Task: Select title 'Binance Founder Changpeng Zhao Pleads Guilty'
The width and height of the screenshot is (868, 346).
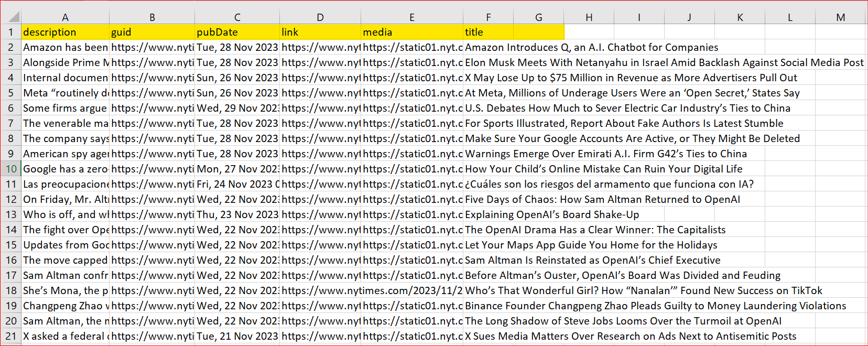Action: (656, 306)
